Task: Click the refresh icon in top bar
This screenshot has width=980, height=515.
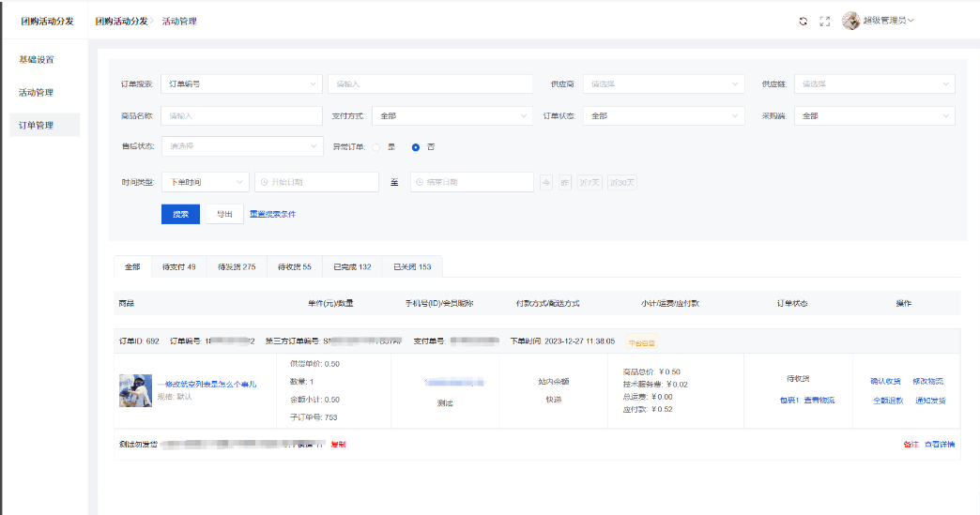Action: coord(803,21)
